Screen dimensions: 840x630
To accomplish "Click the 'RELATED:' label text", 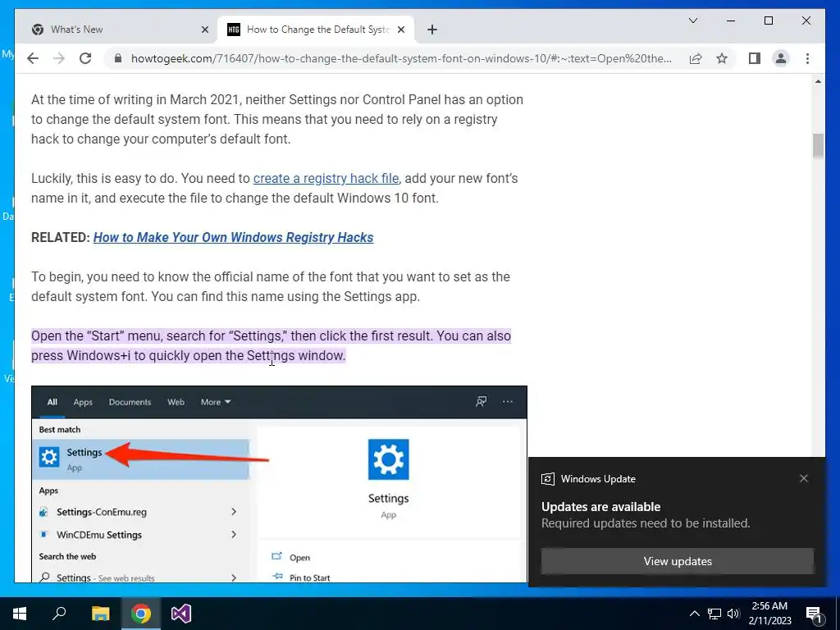I will point(61,237).
